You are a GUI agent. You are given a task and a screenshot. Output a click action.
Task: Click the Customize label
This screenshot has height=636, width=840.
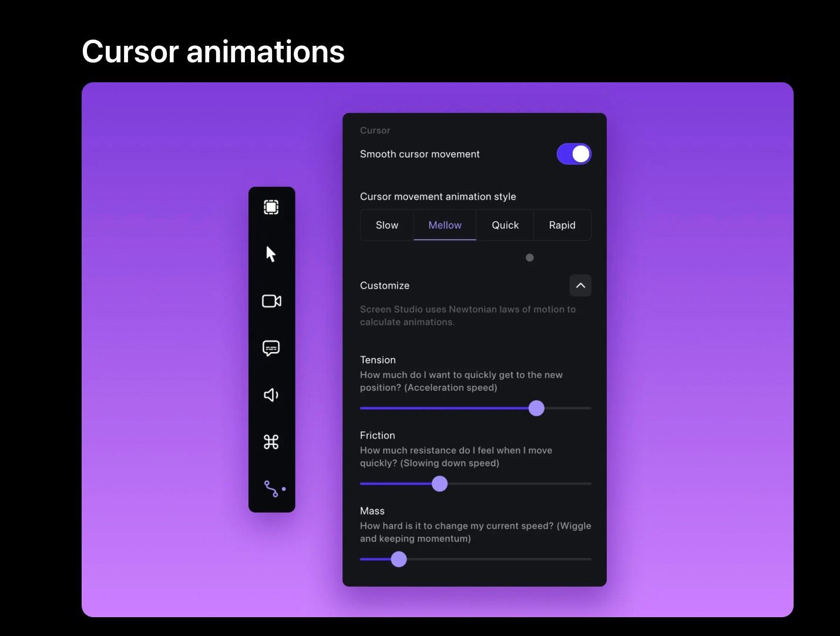(385, 286)
